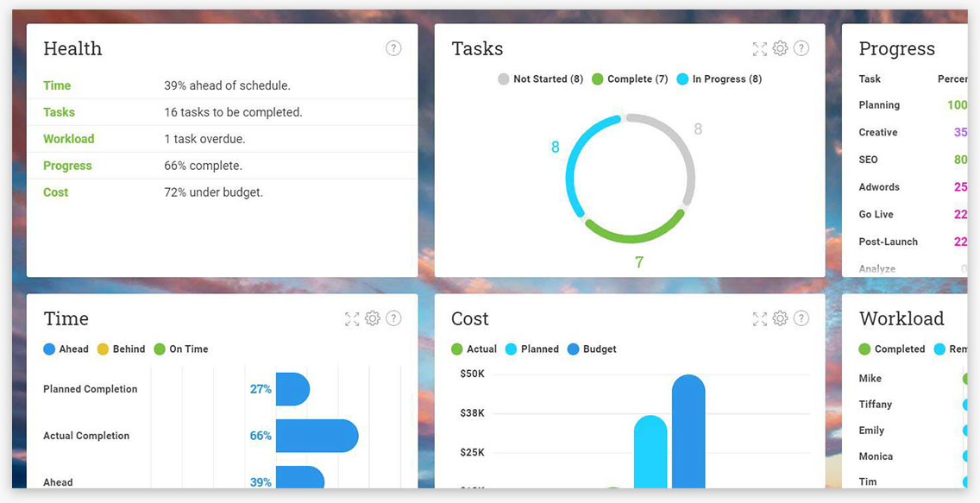The height and width of the screenshot is (503, 980).
Task: Select the Go Live row in Progress
Action: pos(913,214)
